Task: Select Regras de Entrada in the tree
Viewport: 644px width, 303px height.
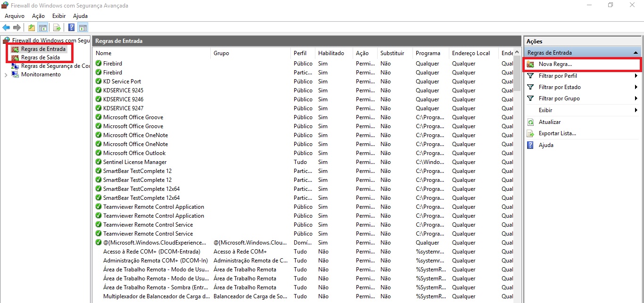Action: 43,49
